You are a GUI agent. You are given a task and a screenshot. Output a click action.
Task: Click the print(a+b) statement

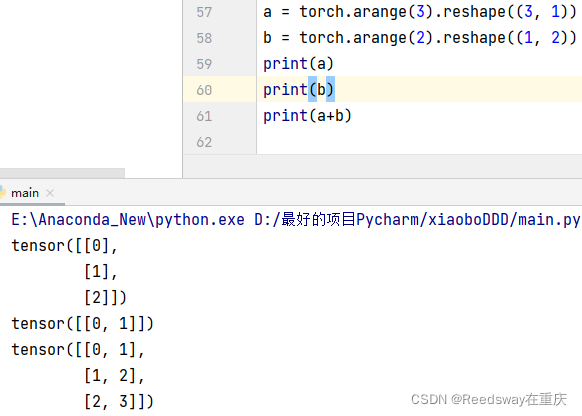(x=307, y=116)
